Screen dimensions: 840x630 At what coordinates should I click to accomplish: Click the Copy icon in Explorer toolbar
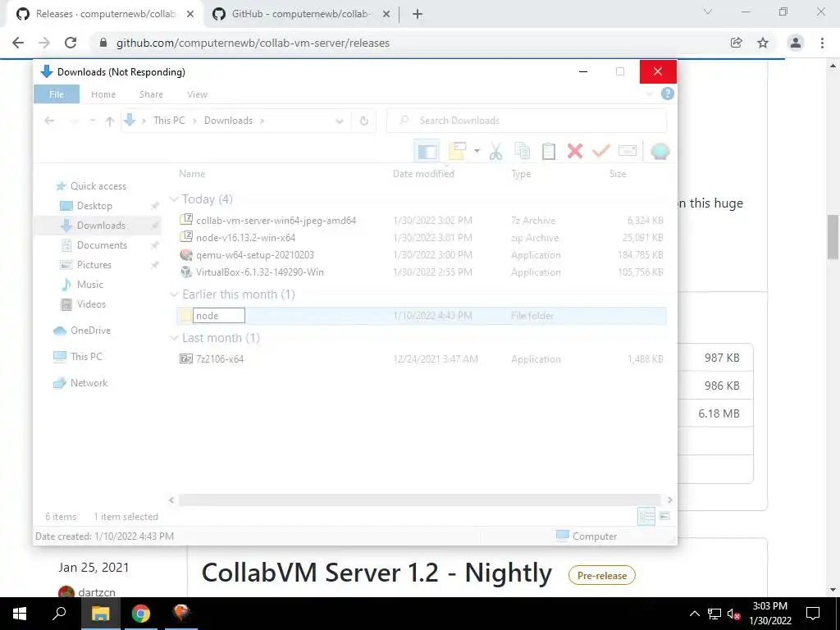523,152
